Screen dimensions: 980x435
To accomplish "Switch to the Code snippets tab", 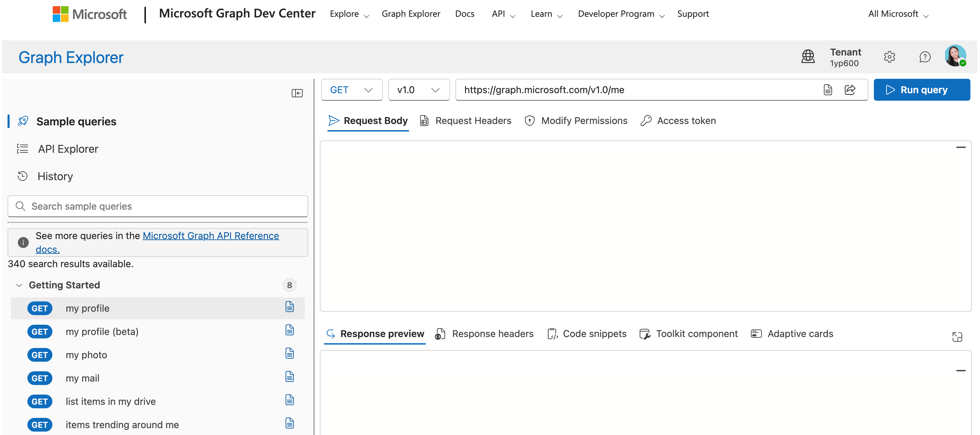I will (x=586, y=334).
